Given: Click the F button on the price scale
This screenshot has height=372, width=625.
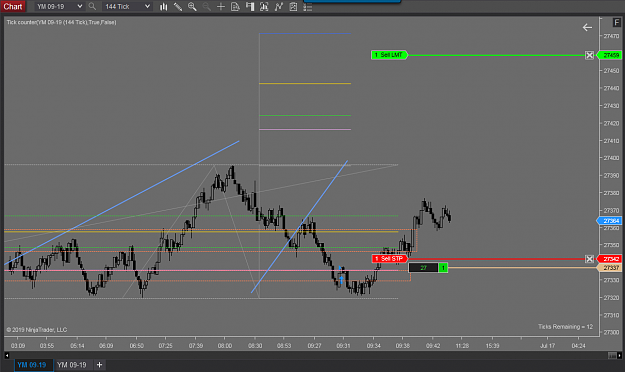Looking at the screenshot, I should pos(616,23).
